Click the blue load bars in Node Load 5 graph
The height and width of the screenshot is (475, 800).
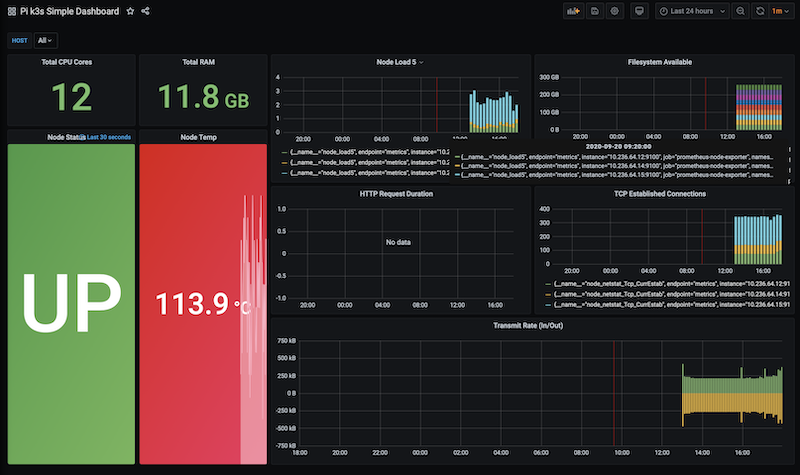(x=493, y=110)
